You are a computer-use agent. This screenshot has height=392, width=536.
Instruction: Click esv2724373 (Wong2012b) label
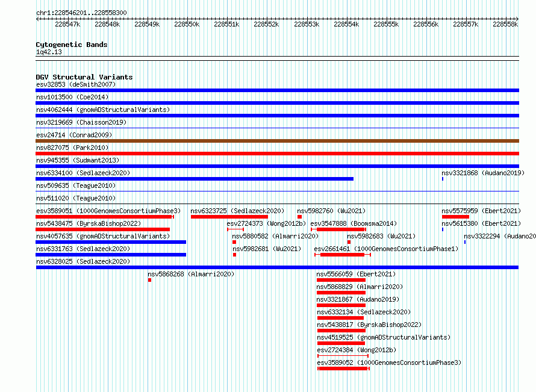(x=266, y=223)
